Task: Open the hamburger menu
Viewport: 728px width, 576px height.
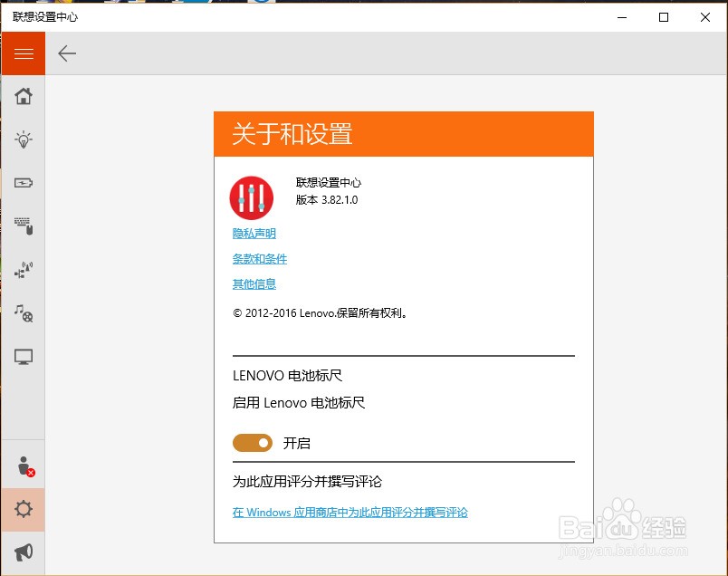Action: (x=24, y=53)
